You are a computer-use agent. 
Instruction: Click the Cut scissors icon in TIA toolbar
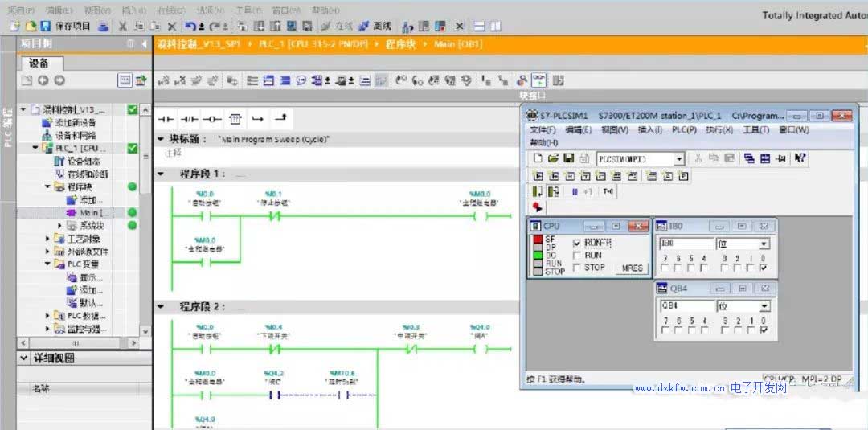click(123, 26)
